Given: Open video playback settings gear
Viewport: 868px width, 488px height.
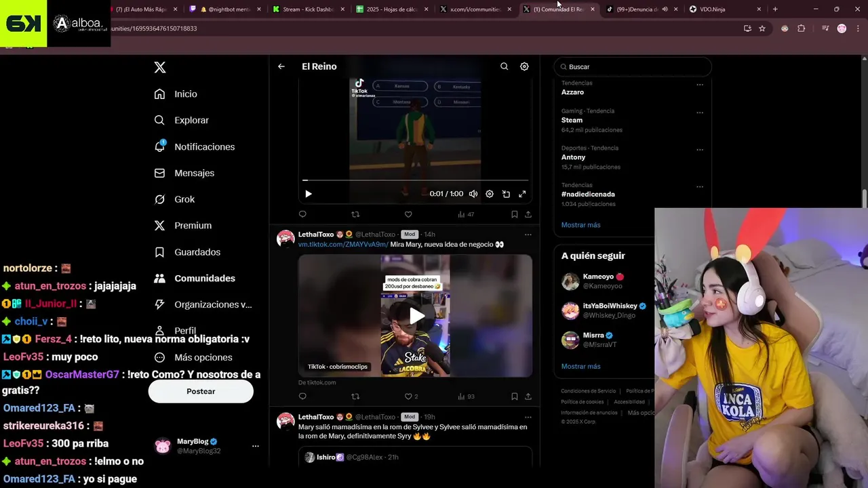Looking at the screenshot, I should pyautogui.click(x=490, y=194).
